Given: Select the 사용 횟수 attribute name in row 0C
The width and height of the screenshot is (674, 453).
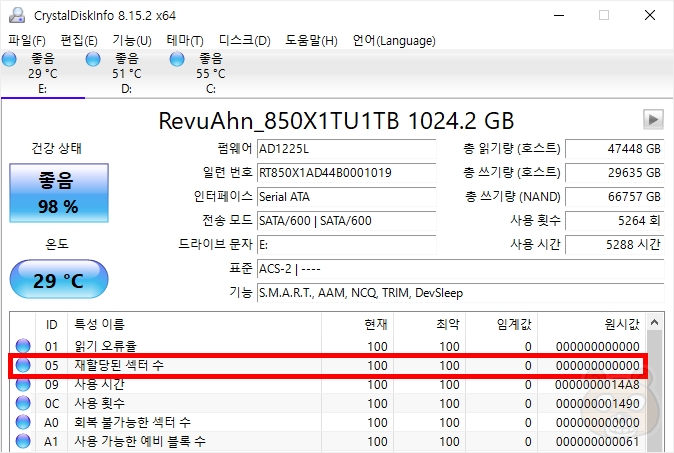Looking at the screenshot, I should (100, 403).
